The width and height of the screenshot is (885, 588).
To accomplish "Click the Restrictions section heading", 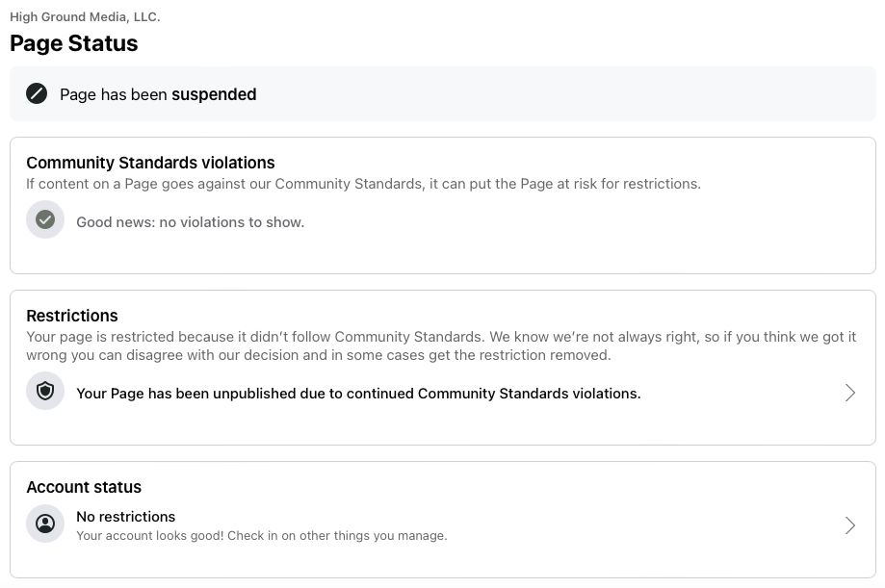I will point(72,316).
